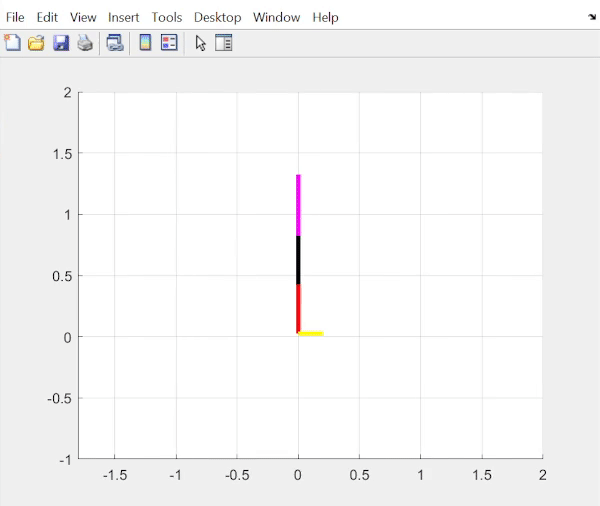Open the Insert menu
The height and width of the screenshot is (506, 600).
pyautogui.click(x=124, y=17)
